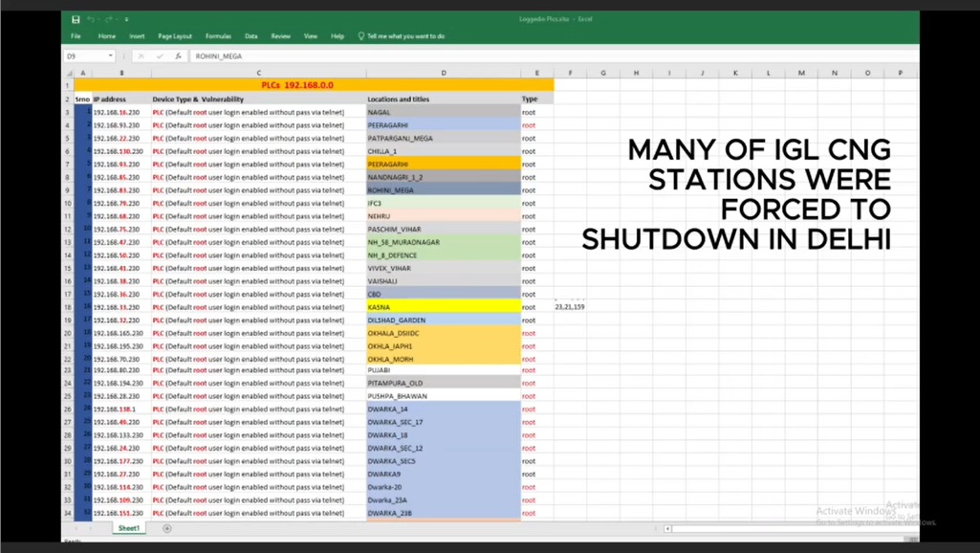Screen dimensions: 980x553
Task: Select the yellow KASNA cell
Action: click(x=444, y=307)
